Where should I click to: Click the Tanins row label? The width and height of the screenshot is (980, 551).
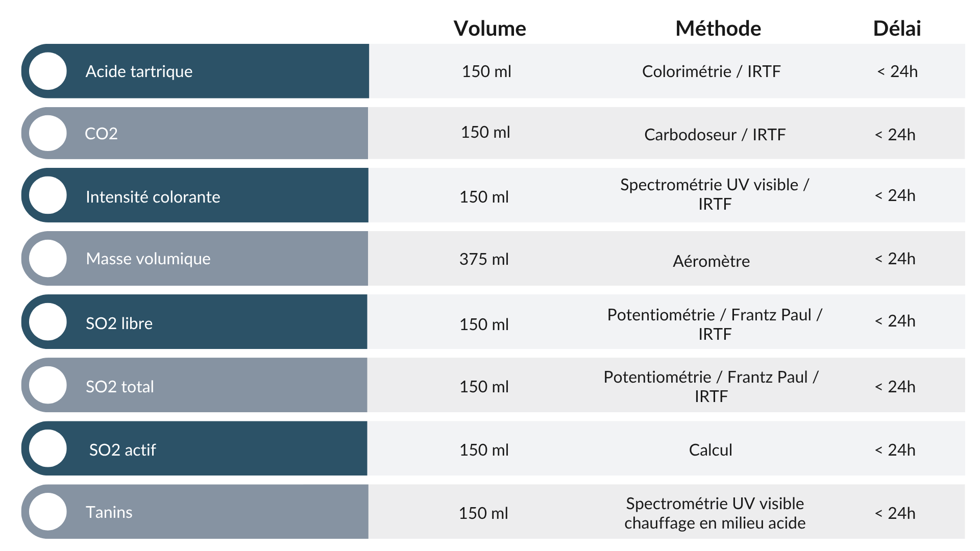click(x=109, y=512)
